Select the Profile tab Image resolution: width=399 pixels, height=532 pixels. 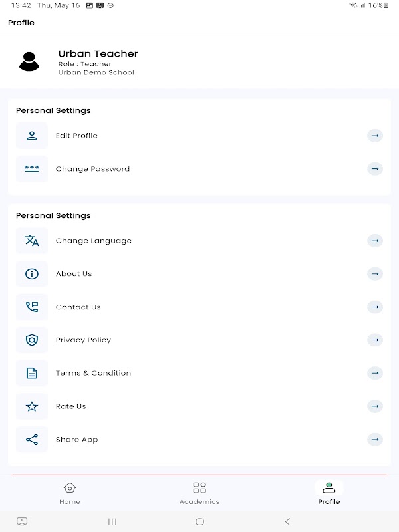pyautogui.click(x=329, y=493)
